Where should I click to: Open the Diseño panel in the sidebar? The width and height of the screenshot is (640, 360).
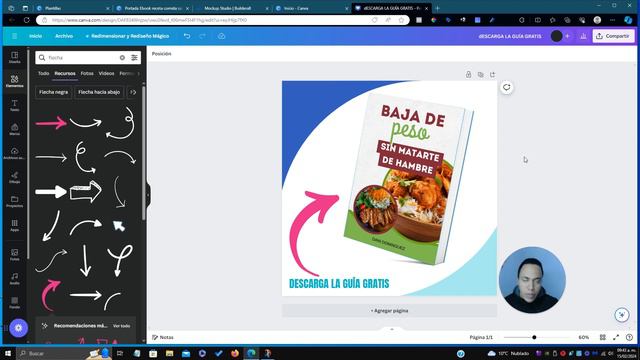click(x=14, y=57)
